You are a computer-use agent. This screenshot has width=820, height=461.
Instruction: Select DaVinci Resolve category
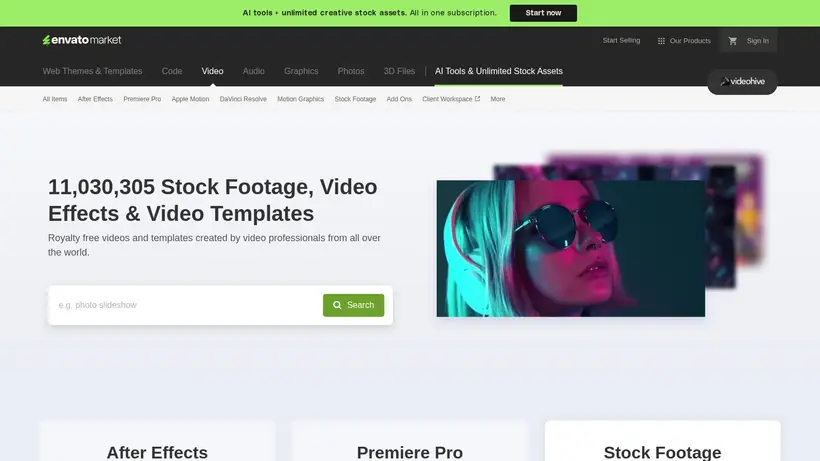point(243,99)
